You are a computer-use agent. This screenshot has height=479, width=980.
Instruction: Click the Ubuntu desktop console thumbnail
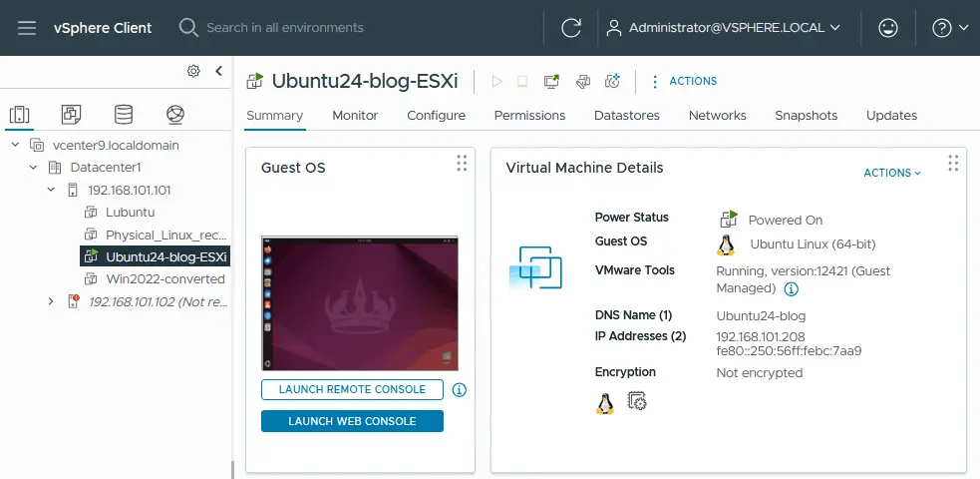pos(359,303)
